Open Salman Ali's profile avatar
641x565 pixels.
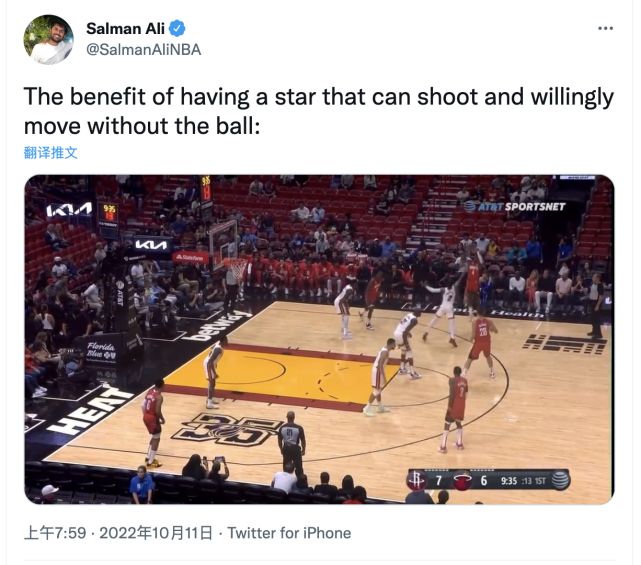(48, 40)
